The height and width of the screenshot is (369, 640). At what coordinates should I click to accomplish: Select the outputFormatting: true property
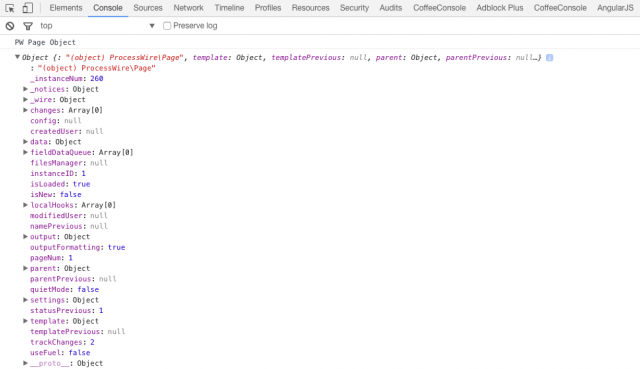(x=78, y=247)
